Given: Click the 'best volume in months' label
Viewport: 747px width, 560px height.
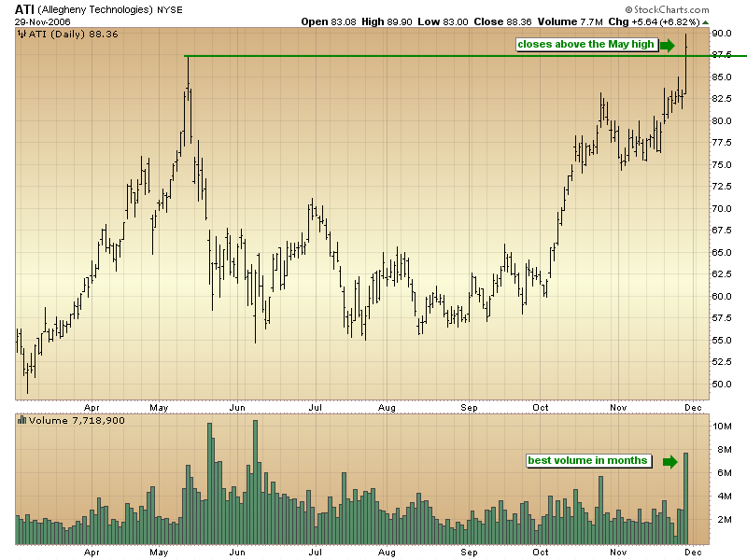Looking at the screenshot, I should 588,460.
